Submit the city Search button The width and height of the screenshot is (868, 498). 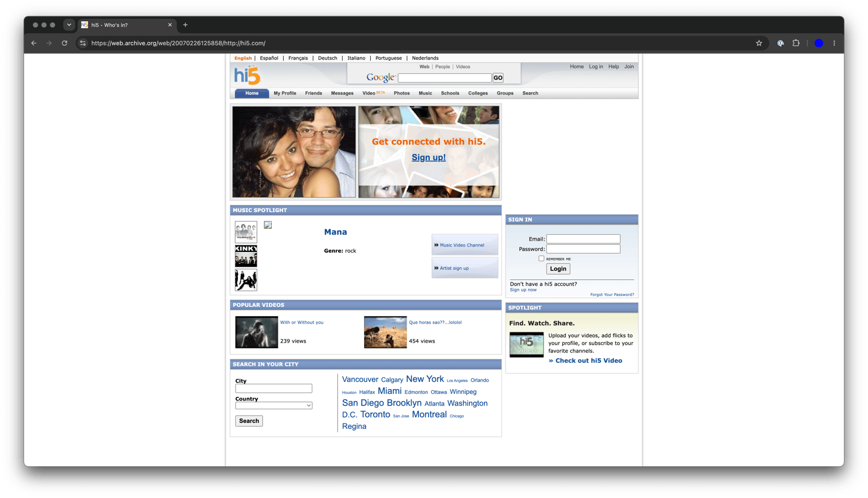(249, 421)
